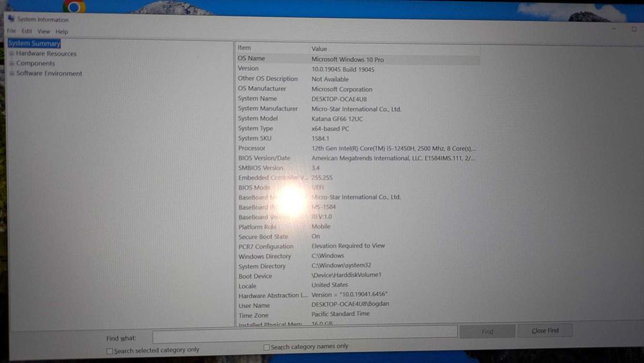Select the OS Manufacturer row
644x363 pixels.
[357, 89]
